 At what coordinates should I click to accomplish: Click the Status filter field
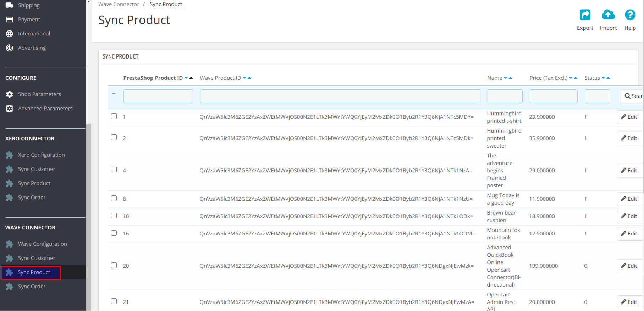tap(598, 96)
